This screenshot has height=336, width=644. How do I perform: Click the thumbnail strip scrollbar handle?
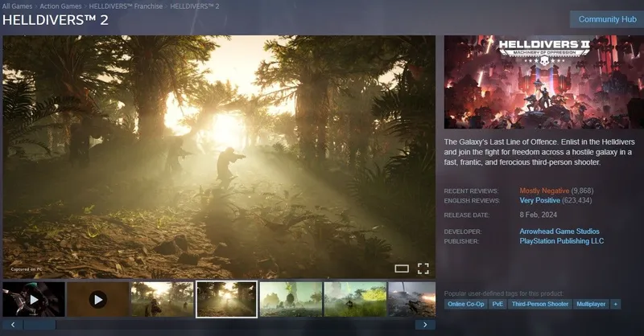point(39,325)
